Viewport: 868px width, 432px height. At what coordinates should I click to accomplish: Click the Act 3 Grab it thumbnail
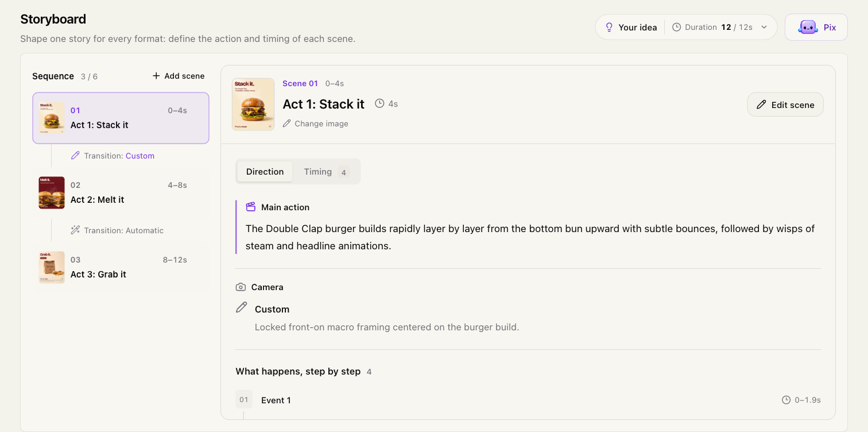52,267
